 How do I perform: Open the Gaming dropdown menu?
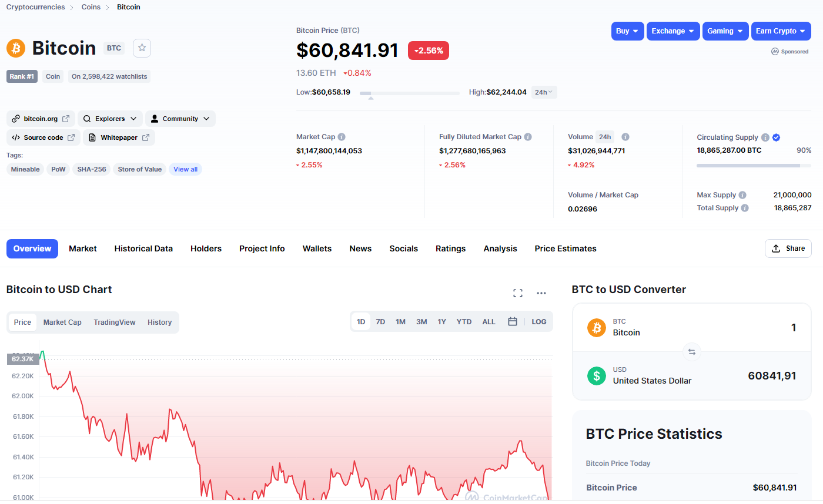pyautogui.click(x=725, y=31)
